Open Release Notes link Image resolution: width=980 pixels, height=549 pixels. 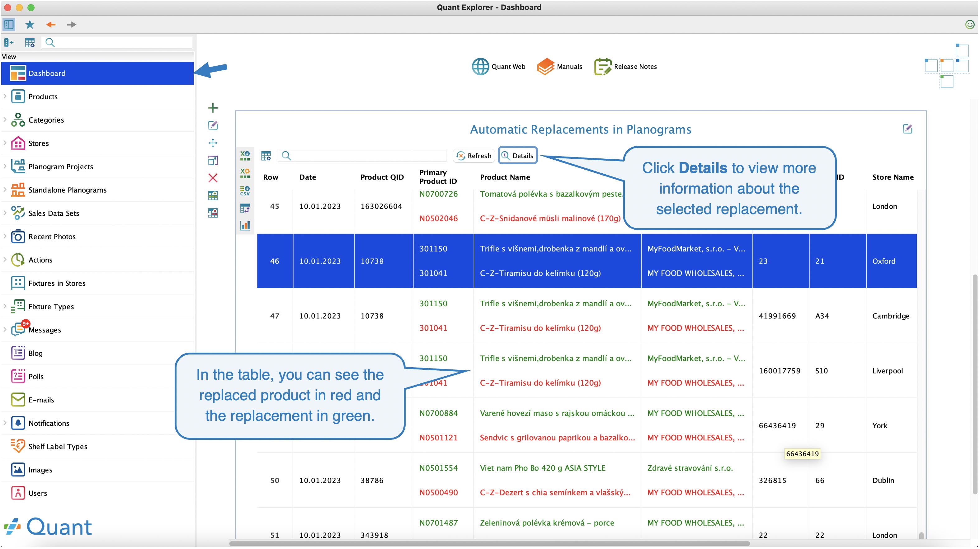pos(625,67)
